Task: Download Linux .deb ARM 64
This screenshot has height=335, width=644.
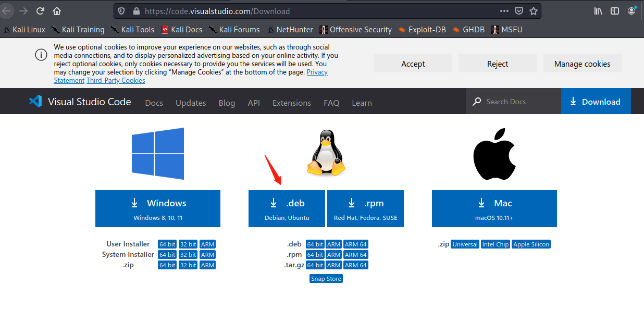Action: pos(356,244)
